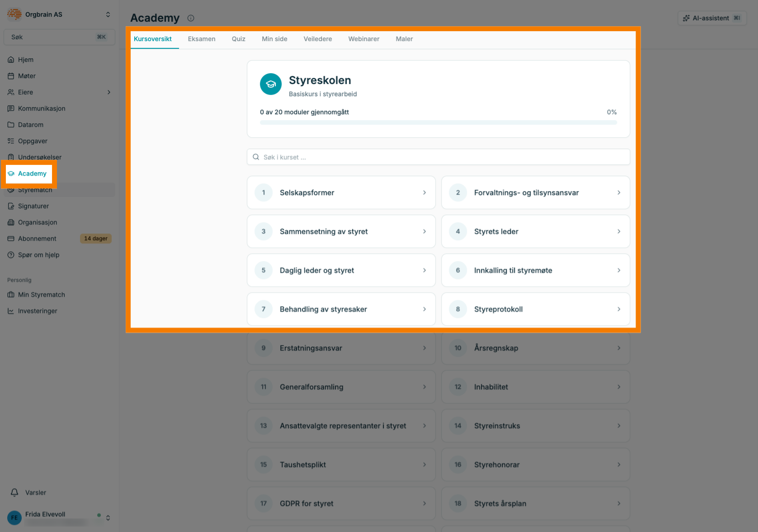The height and width of the screenshot is (532, 758).
Task: Open the Webinarer tab
Action: tap(364, 39)
